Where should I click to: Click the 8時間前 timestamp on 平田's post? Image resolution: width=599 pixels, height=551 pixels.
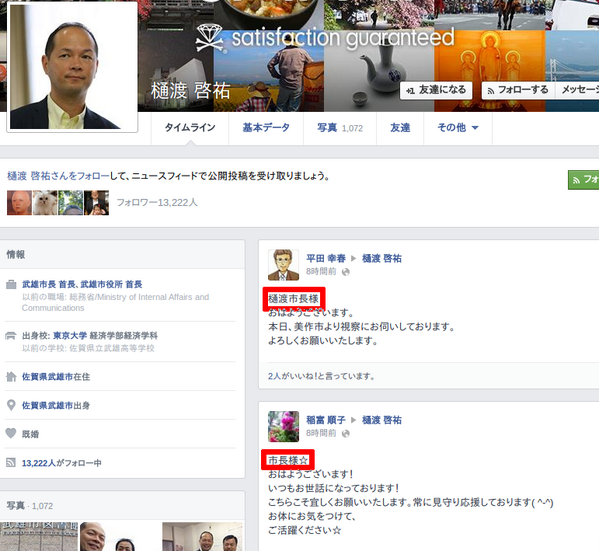321,272
